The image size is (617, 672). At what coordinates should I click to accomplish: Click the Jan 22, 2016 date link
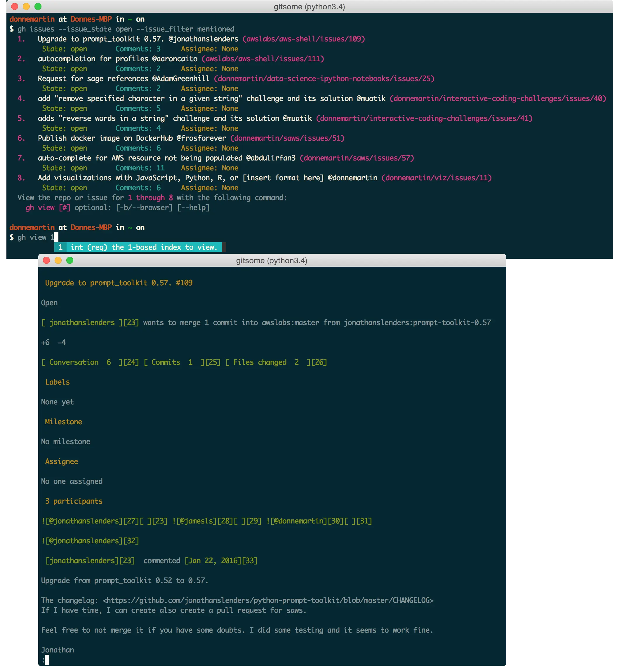point(215,561)
